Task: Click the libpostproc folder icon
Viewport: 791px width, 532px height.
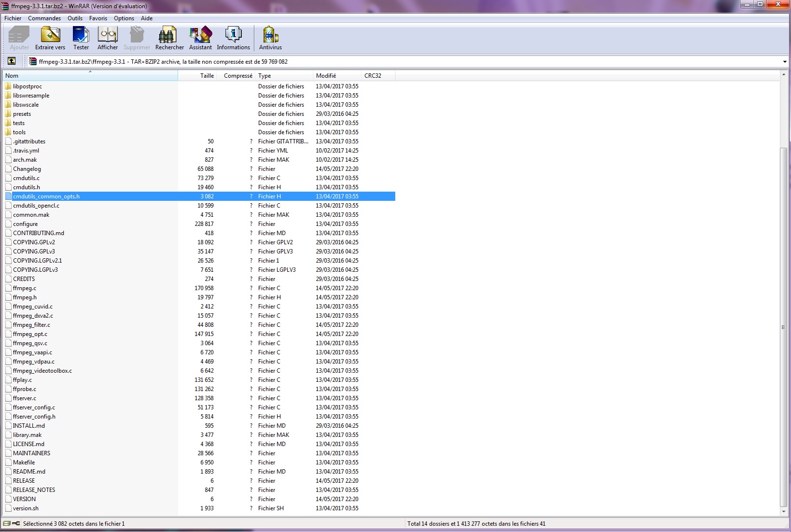Action: click(x=8, y=86)
